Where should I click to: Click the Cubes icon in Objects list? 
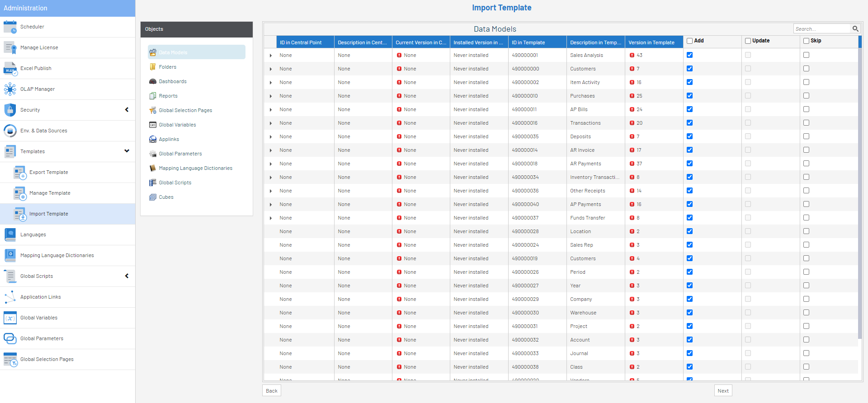[153, 197]
